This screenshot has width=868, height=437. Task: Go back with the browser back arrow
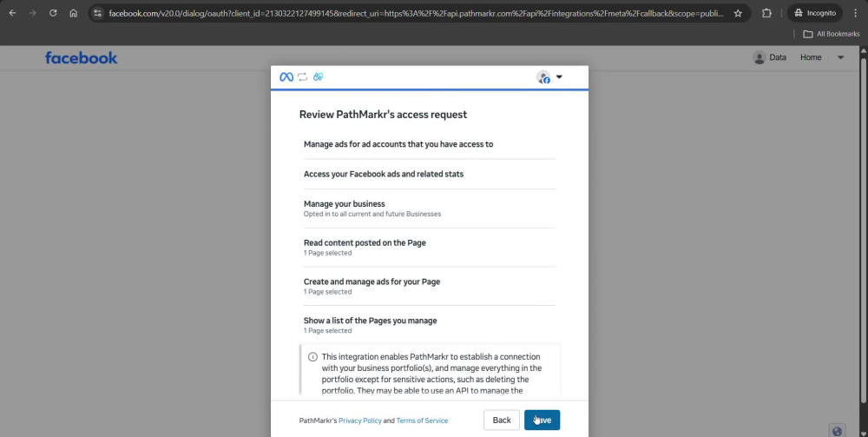[x=12, y=13]
